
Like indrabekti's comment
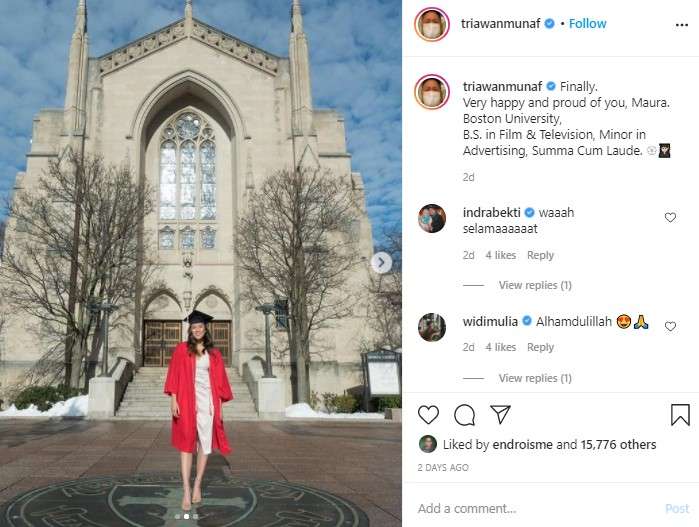pos(670,217)
